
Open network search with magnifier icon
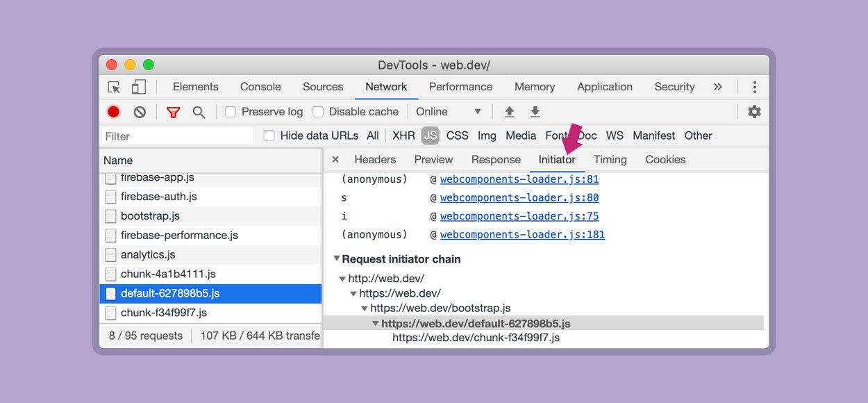point(199,112)
